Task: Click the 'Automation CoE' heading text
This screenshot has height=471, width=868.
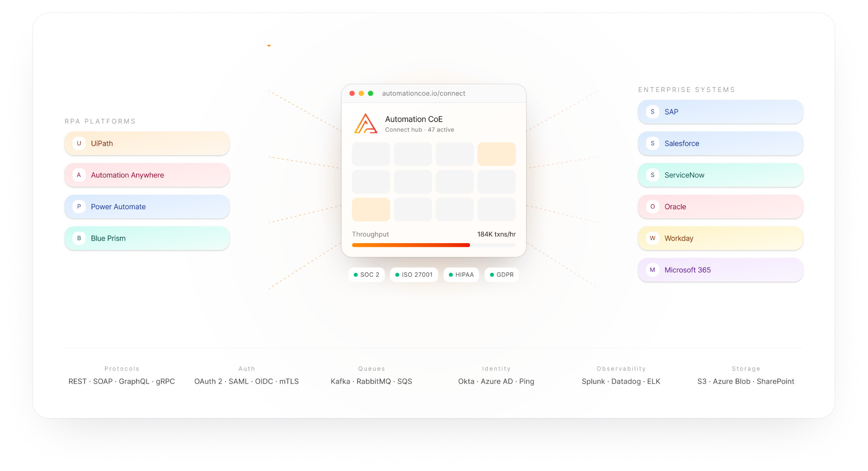Action: (x=414, y=119)
